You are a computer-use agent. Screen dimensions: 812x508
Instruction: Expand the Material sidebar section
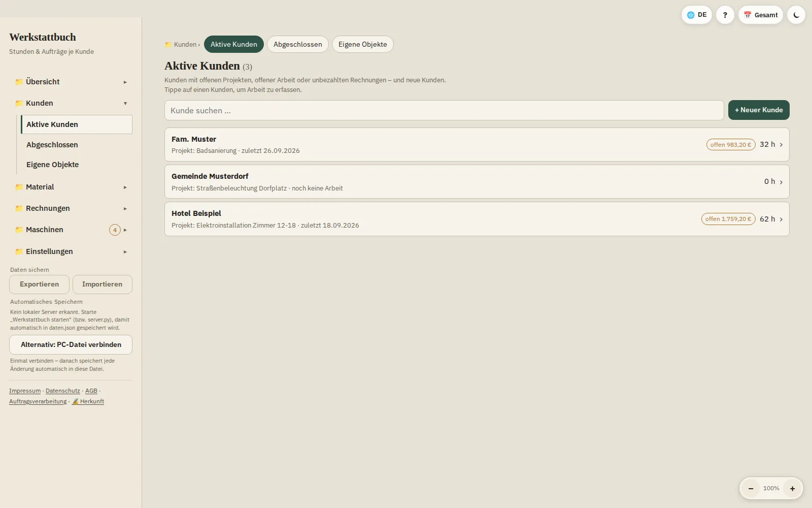point(71,187)
